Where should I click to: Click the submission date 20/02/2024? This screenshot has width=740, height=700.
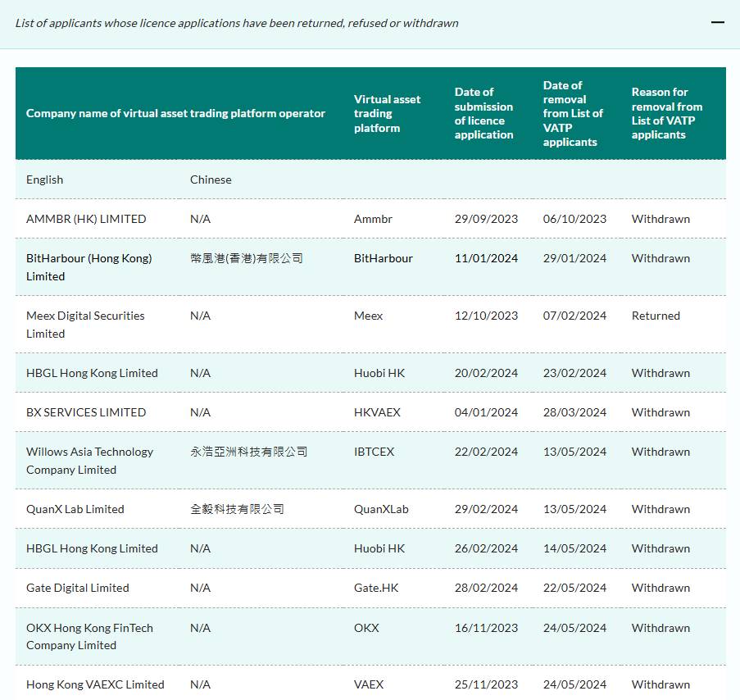[x=486, y=374]
